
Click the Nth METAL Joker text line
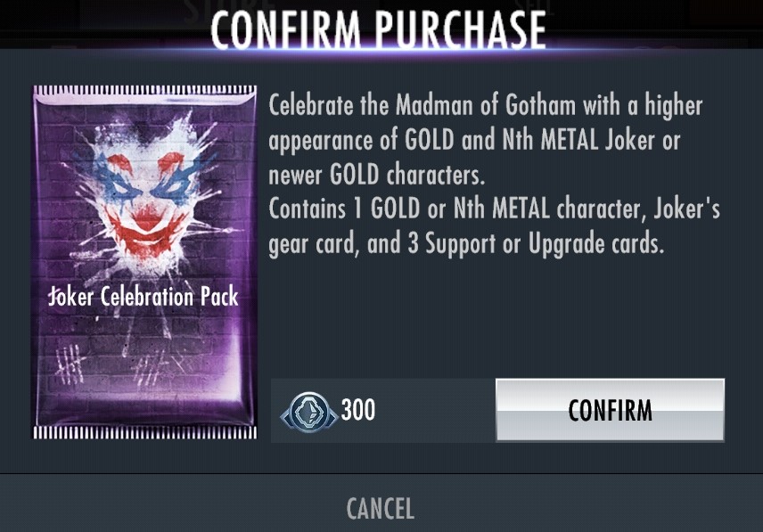pyautogui.click(x=474, y=140)
